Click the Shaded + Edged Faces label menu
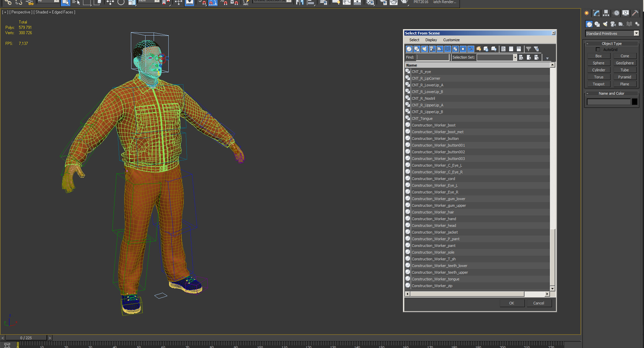The image size is (644, 348). click(54, 12)
